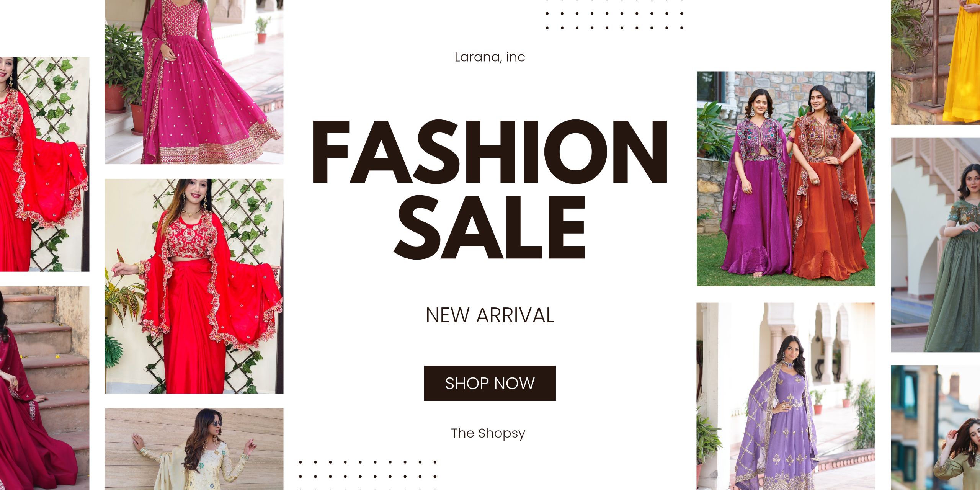Select the cropped red dupatta photo at left edge
Viewport: 980px width, 490px height.
44,164
